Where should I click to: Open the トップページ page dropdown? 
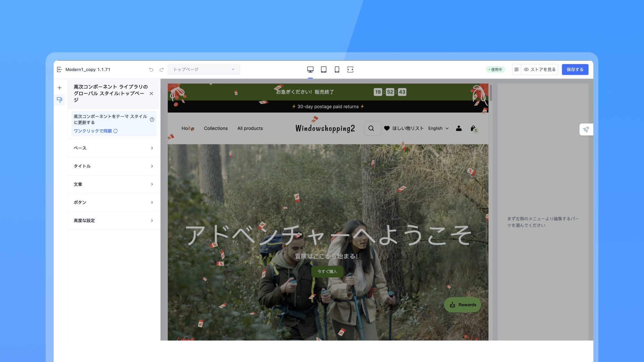pos(204,69)
